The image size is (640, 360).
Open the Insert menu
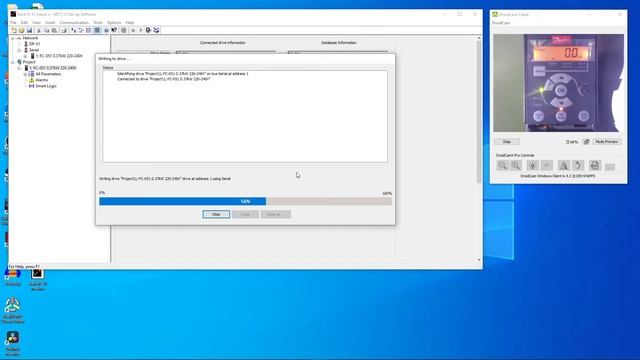50,22
